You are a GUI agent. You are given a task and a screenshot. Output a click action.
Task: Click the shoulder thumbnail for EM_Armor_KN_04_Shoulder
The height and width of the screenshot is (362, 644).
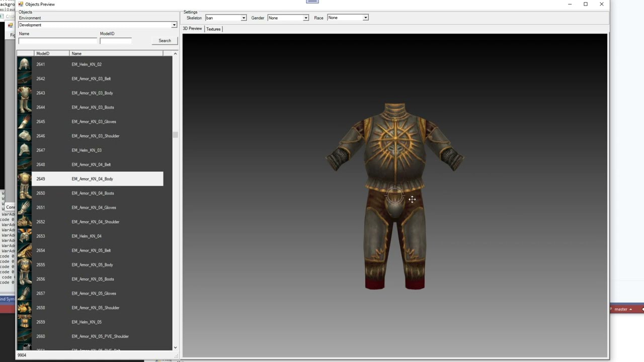24,222
